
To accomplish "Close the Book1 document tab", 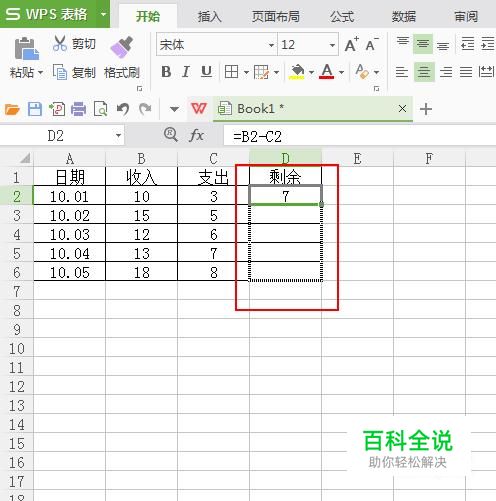I will (x=402, y=109).
